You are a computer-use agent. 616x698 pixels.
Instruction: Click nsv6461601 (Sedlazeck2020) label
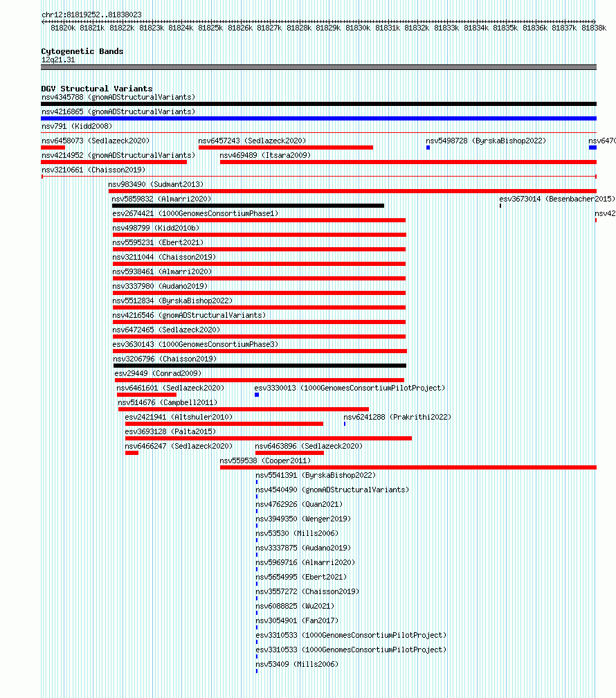click(x=170, y=388)
